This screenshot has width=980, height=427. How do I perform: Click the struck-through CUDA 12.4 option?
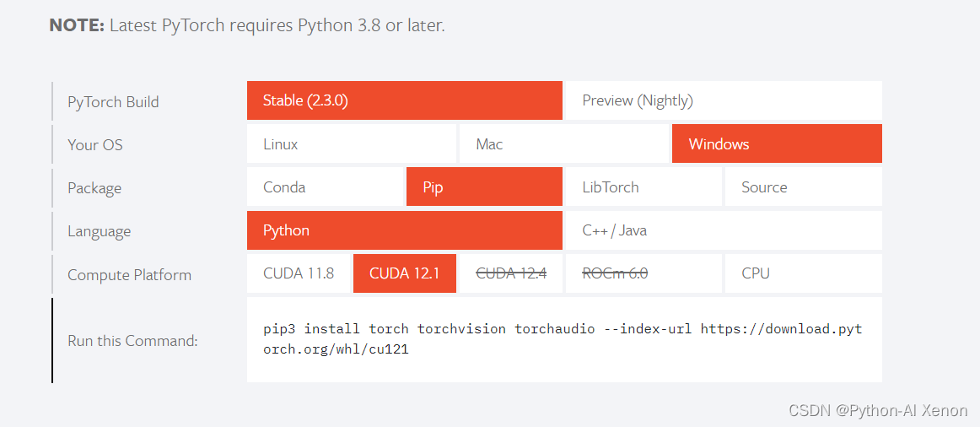[x=510, y=273]
